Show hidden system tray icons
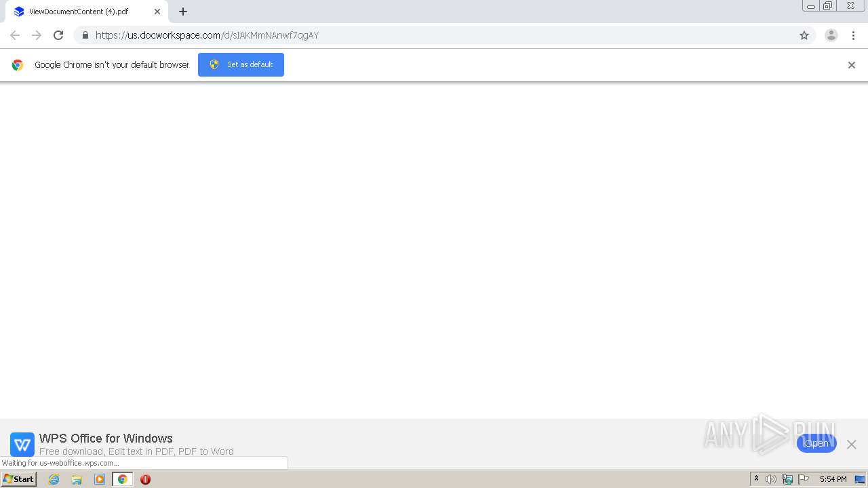The width and height of the screenshot is (868, 488). 756,479
